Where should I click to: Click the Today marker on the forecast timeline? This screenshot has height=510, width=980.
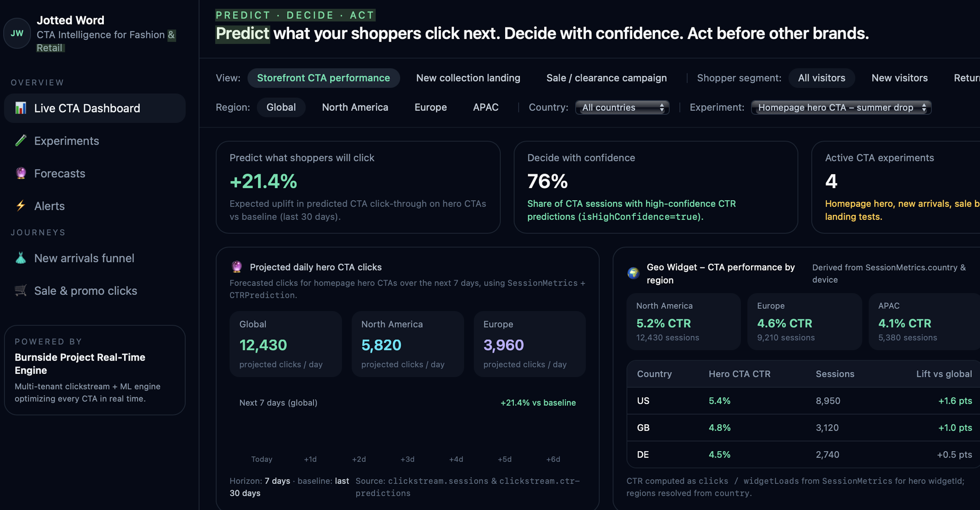[261, 459]
